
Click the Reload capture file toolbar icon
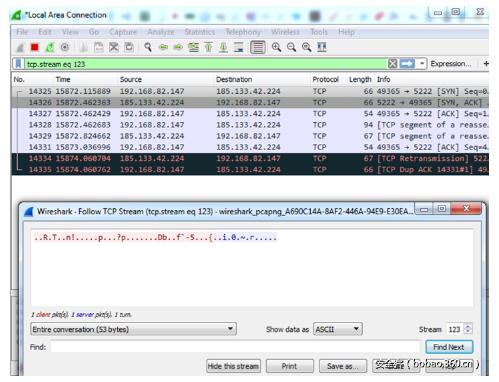coord(129,47)
